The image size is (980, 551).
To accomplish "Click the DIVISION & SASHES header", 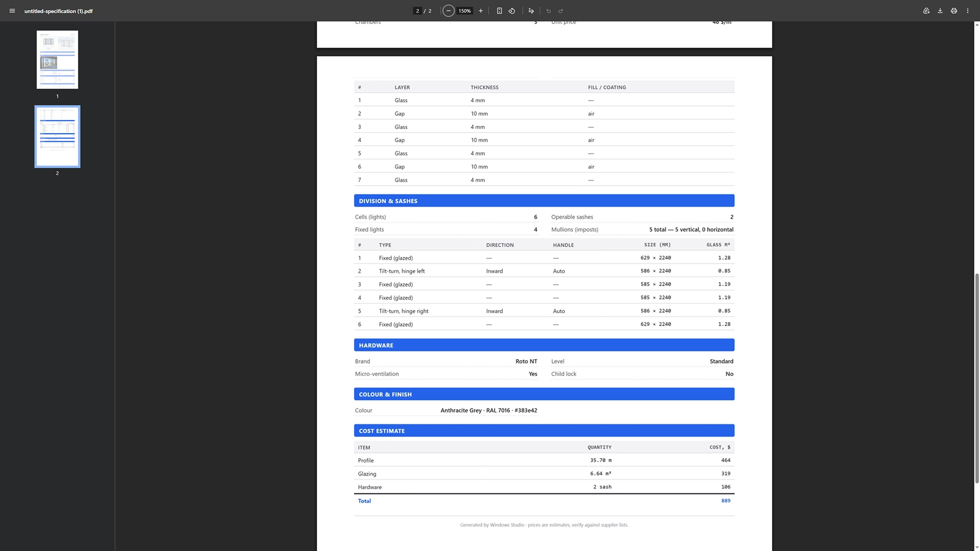I will 544,201.
